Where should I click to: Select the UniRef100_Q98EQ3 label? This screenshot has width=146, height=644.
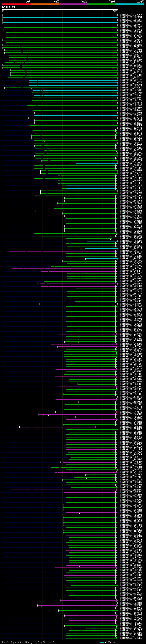pyautogui.click(x=131, y=543)
